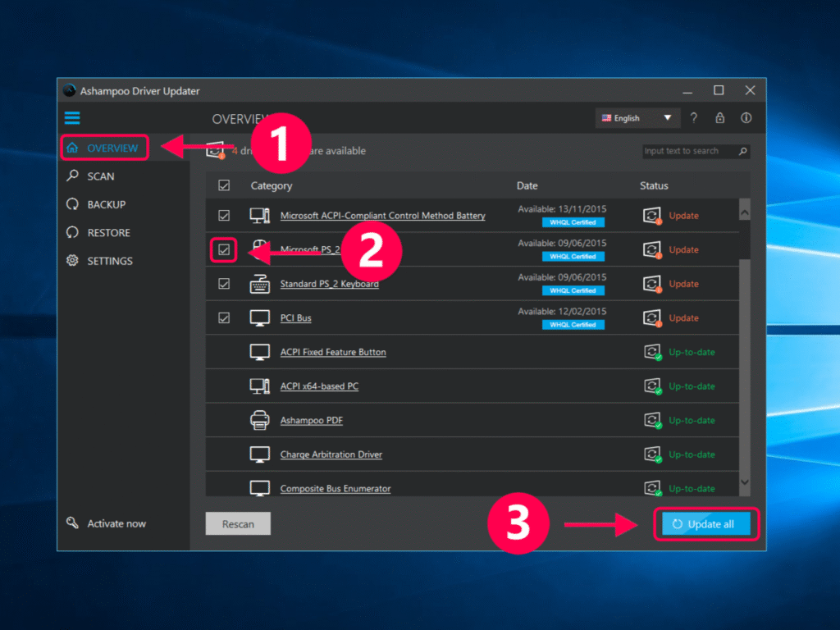Focus the 'Input text to search' field

pyautogui.click(x=687, y=151)
